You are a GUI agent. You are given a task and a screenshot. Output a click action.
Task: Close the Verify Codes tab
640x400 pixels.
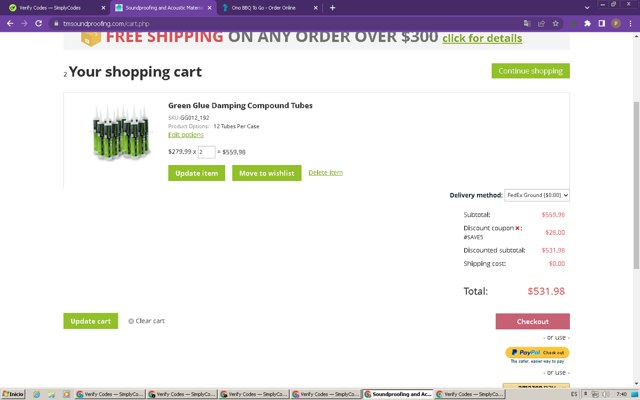click(103, 8)
